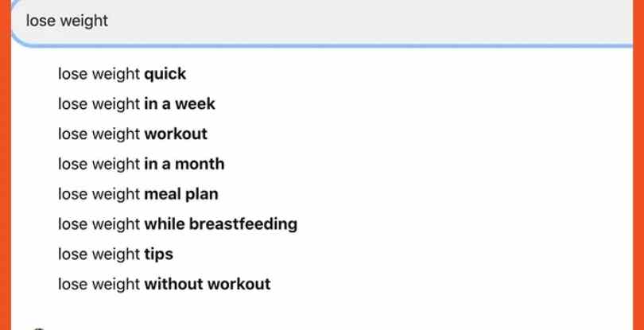This screenshot has height=330, width=644.
Task: Focus the search field containing 'lose weight'
Action: (321, 21)
